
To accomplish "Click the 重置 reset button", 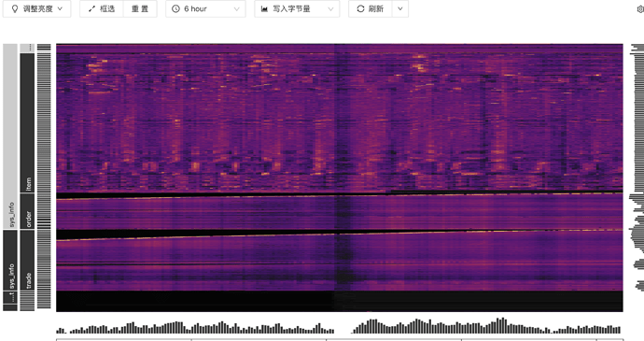I will pos(140,8).
